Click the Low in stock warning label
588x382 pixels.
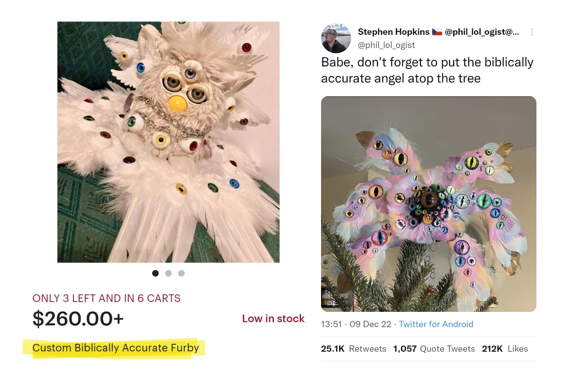tap(273, 318)
